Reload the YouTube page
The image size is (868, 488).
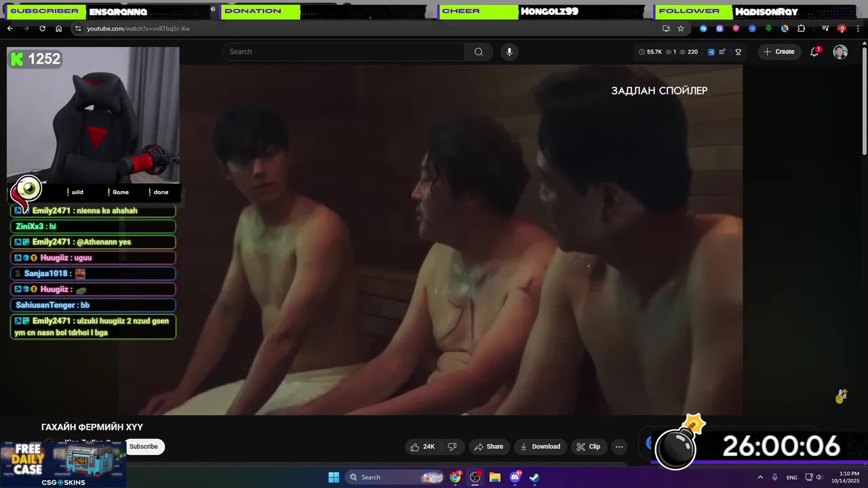(x=42, y=28)
